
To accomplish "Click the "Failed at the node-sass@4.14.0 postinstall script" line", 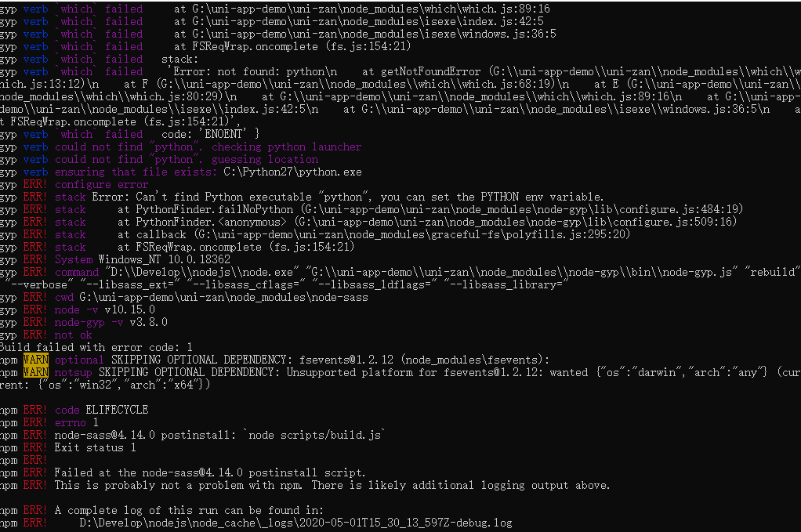I will pos(210,472).
